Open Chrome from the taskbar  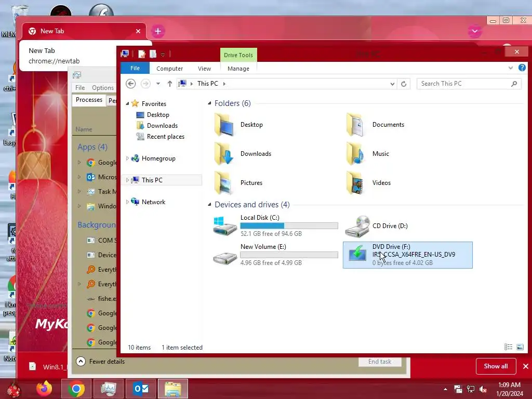76,389
